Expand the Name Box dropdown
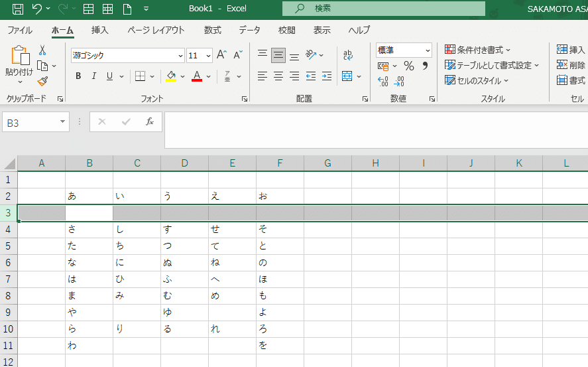Screen dimensions: 588x367 [x=62, y=121]
